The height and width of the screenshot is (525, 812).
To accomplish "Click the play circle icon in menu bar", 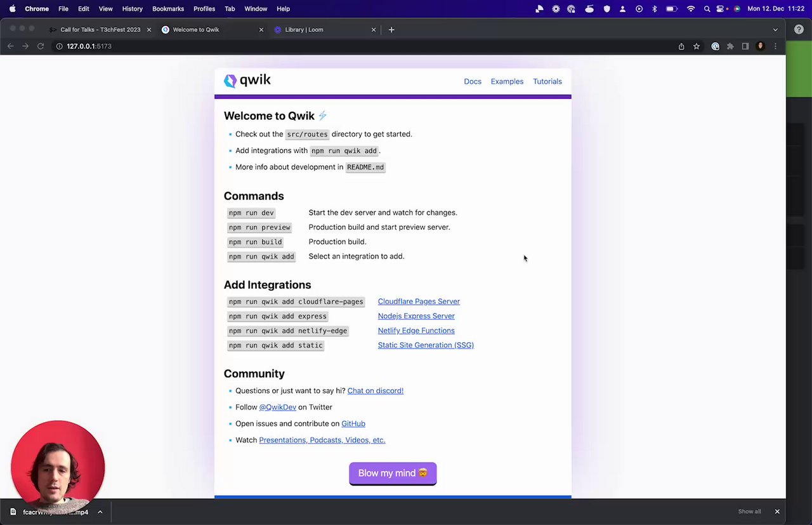I will (639, 9).
